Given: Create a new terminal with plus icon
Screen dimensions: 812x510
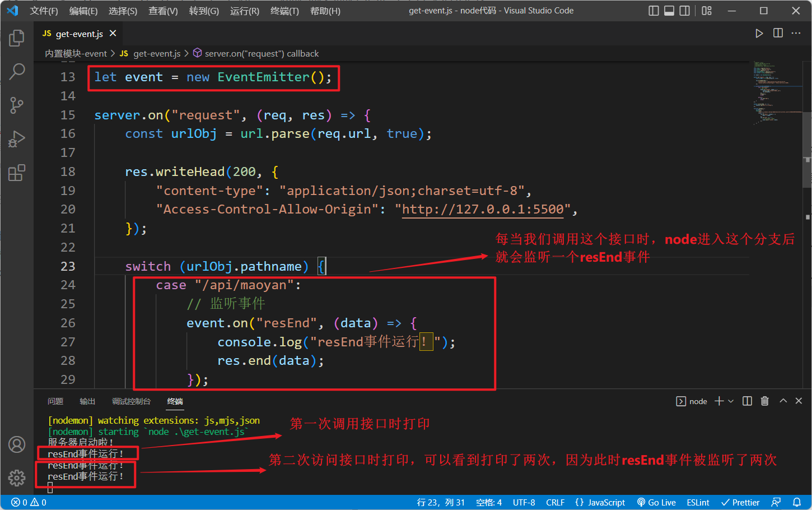Looking at the screenshot, I should point(719,401).
